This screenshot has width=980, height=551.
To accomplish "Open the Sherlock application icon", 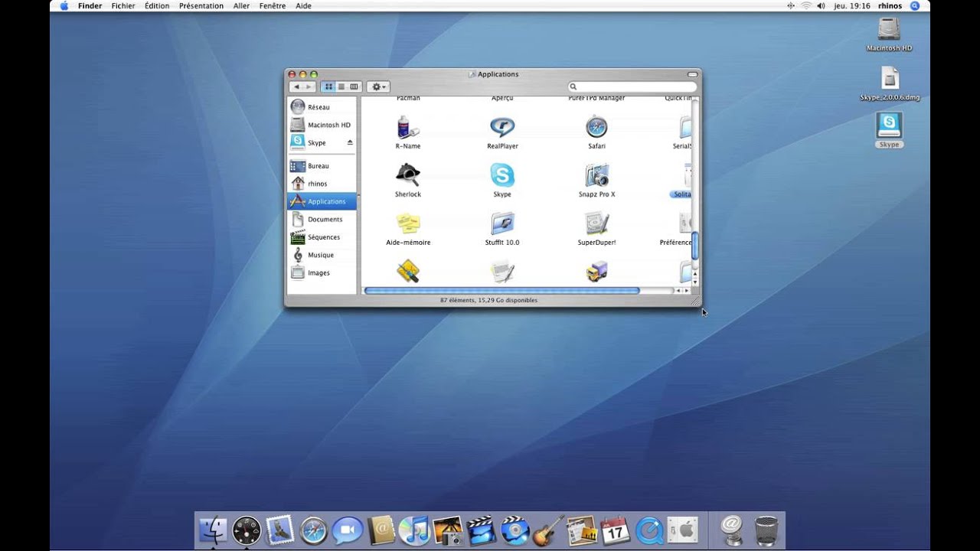I will pyautogui.click(x=408, y=175).
